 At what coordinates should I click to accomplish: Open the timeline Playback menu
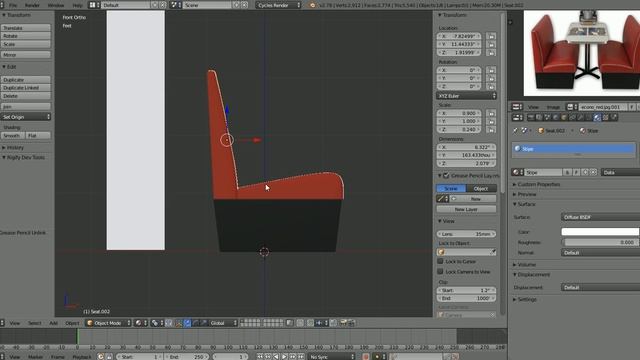pyautogui.click(x=82, y=357)
